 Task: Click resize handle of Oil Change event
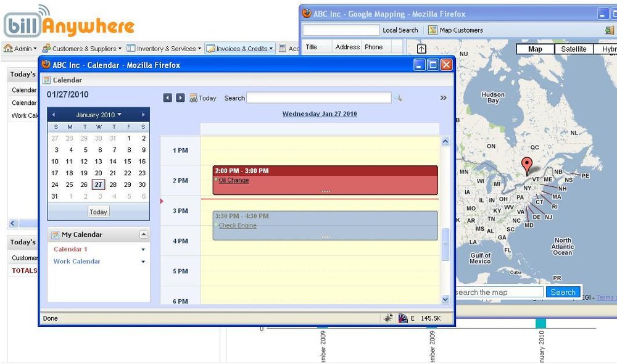[x=325, y=192]
